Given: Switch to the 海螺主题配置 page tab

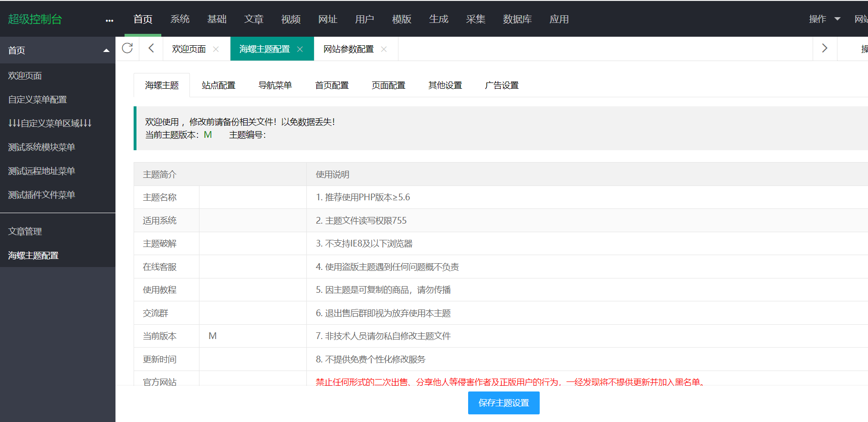Looking at the screenshot, I should [264, 49].
